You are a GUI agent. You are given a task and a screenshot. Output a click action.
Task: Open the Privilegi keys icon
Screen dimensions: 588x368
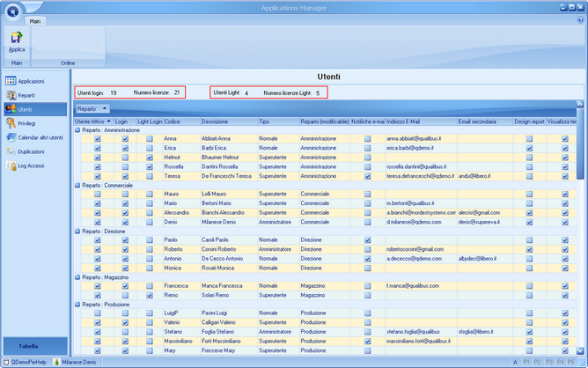pos(11,123)
